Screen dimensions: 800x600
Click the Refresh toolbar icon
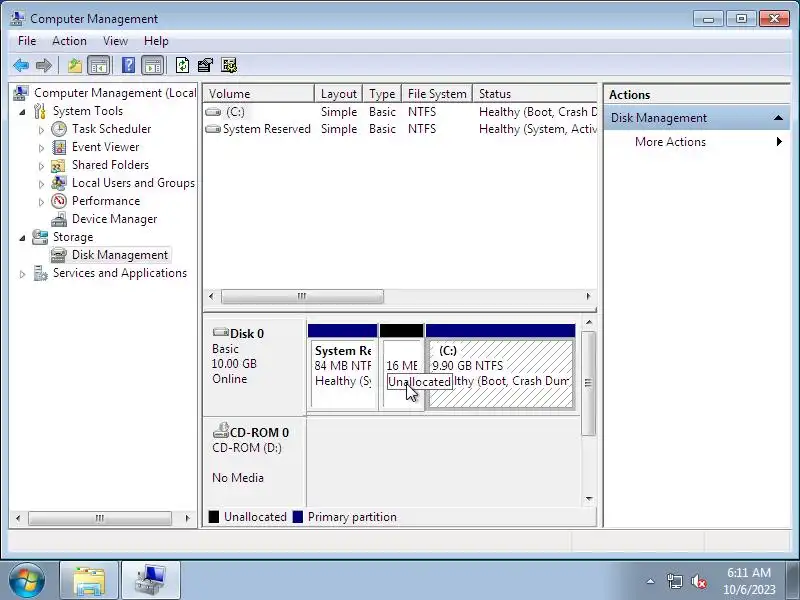pos(182,65)
